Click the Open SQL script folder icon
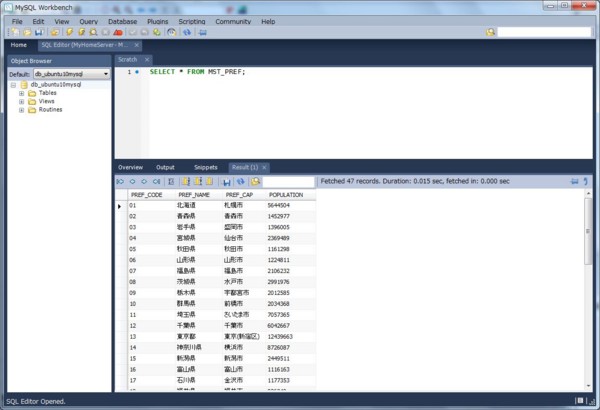Viewport: 600px width, 410px height. coord(27,33)
